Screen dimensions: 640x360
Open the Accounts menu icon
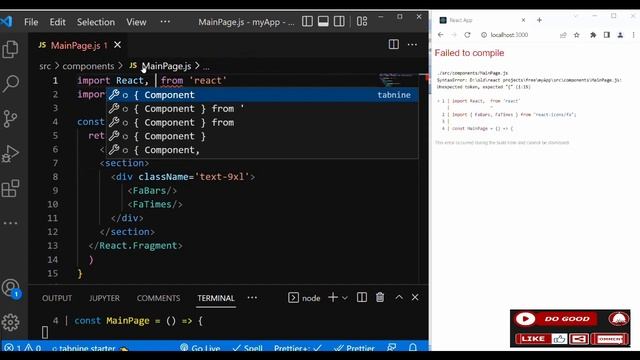11,288
